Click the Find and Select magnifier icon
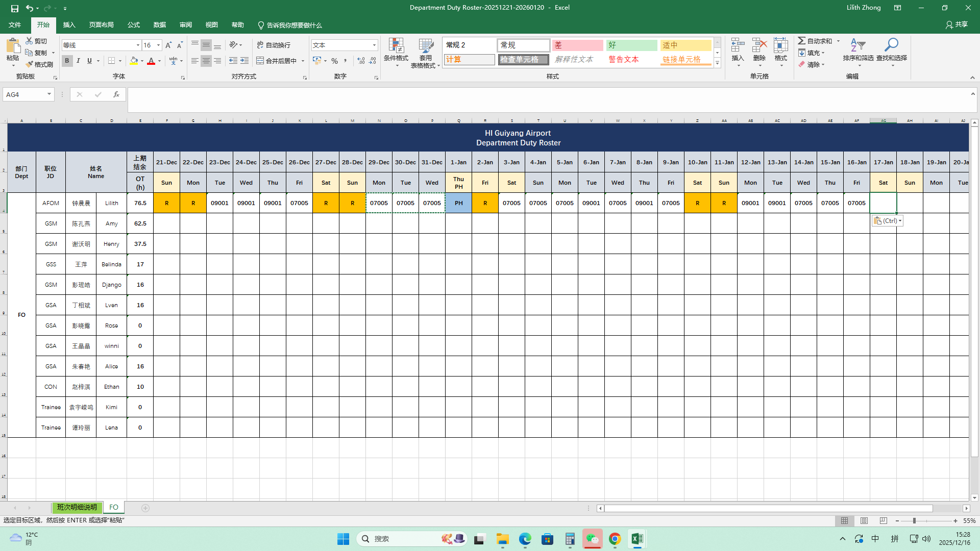The image size is (980, 551). (x=891, y=46)
